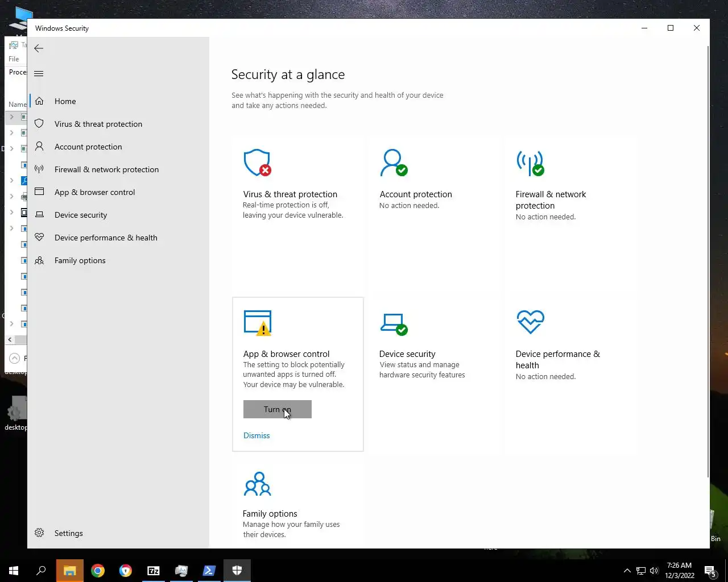Click the volume speaker tray icon
This screenshot has width=728, height=582.
(654, 571)
